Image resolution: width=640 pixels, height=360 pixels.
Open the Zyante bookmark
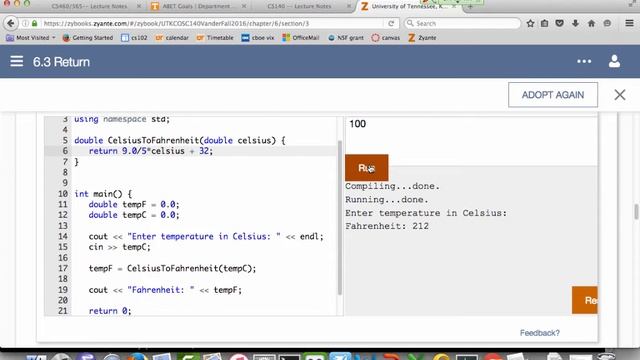click(422, 38)
